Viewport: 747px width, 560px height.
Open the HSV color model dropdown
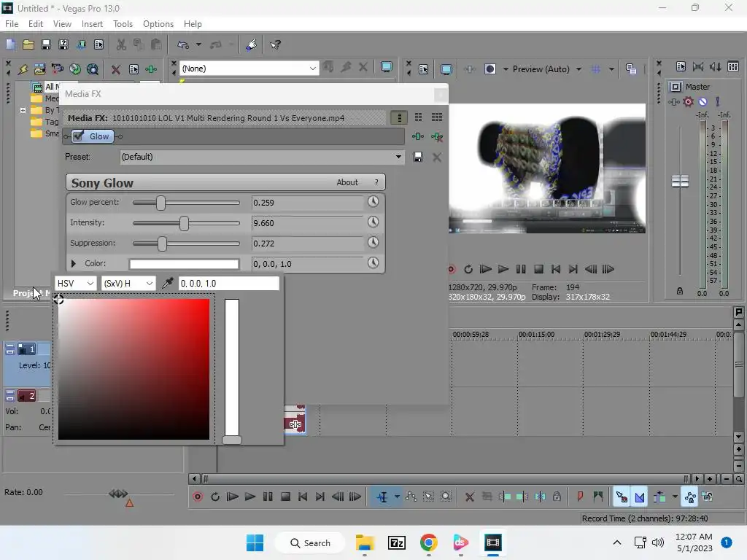pyautogui.click(x=76, y=284)
